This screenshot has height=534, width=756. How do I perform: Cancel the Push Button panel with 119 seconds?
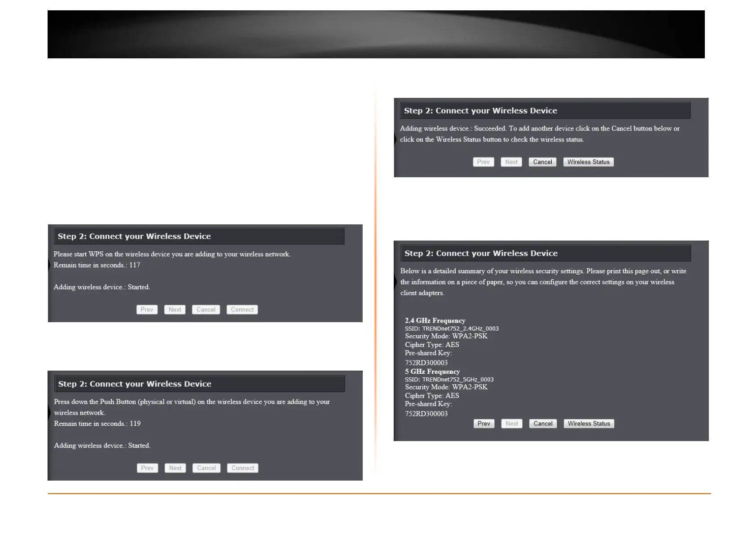pyautogui.click(x=207, y=468)
